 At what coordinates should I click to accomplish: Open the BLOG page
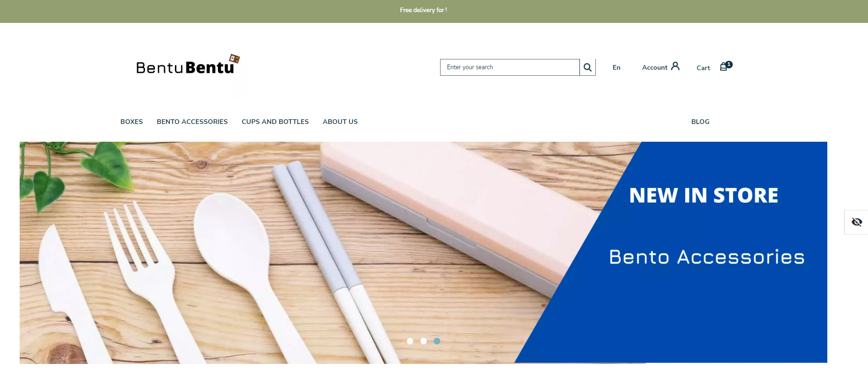[x=700, y=122]
